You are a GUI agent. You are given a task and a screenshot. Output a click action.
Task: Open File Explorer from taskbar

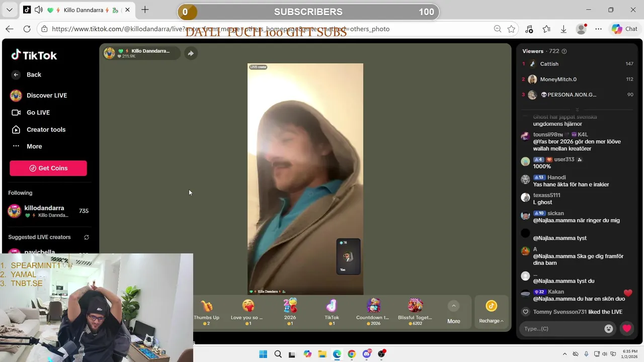click(322, 354)
